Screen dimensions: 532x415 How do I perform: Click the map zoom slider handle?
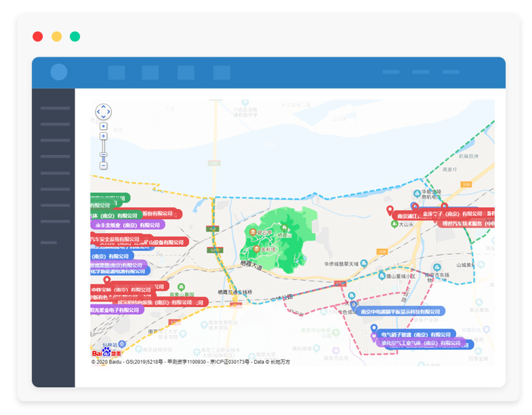[104, 155]
